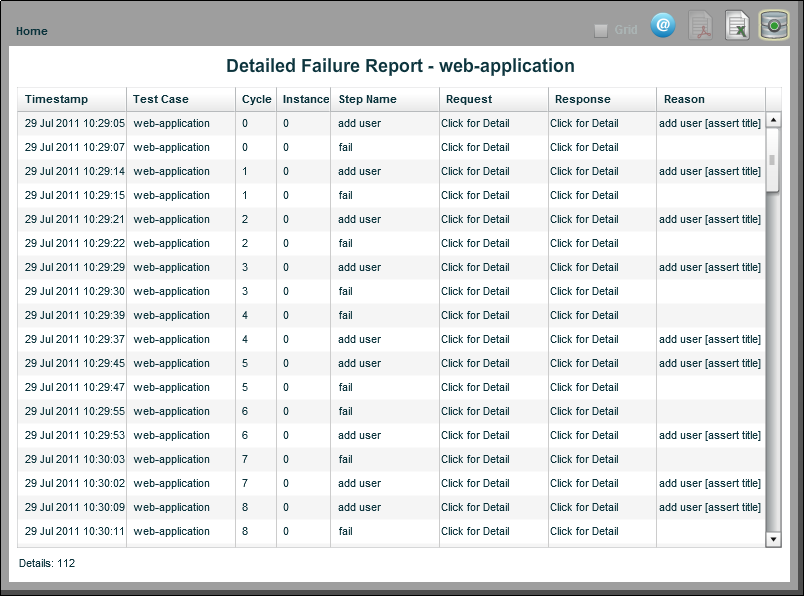Click the scrollbar down arrow
The height and width of the screenshot is (596, 804).
coord(773,539)
